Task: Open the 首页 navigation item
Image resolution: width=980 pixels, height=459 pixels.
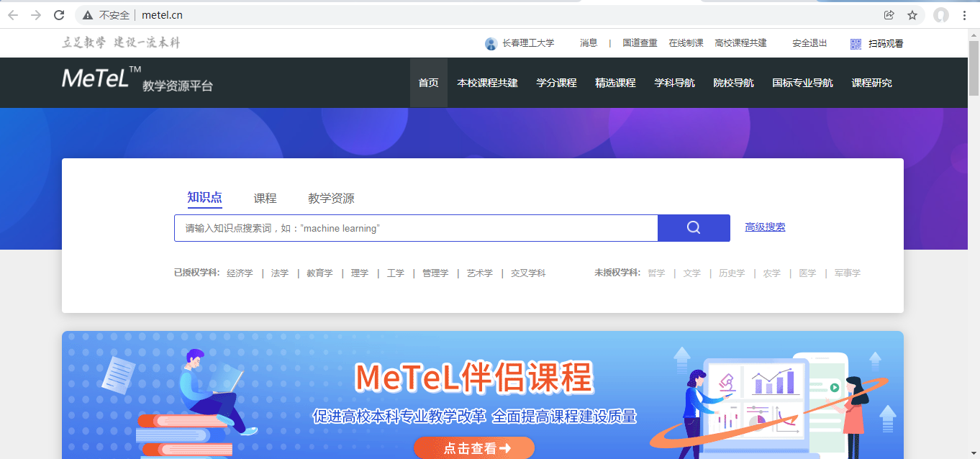Action: point(429,83)
